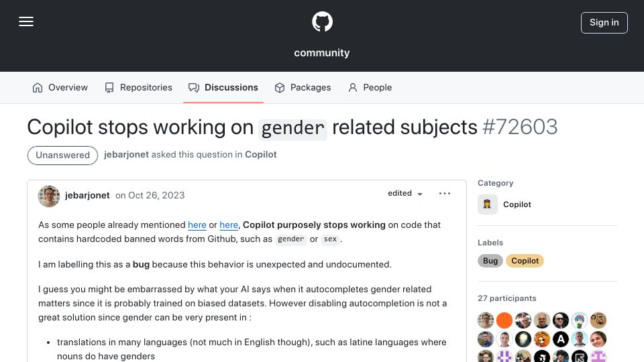644x362 pixels.
Task: Click the '27 participants' heading
Action: coord(507,298)
